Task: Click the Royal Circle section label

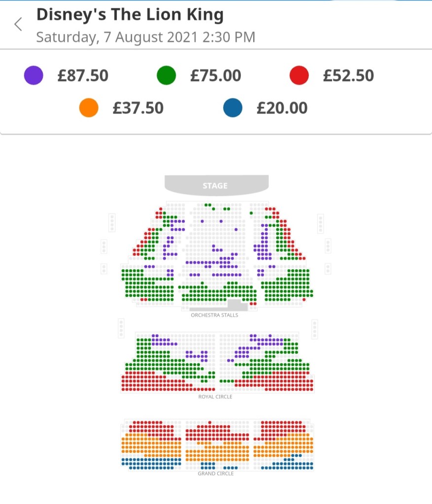Action: 215,397
